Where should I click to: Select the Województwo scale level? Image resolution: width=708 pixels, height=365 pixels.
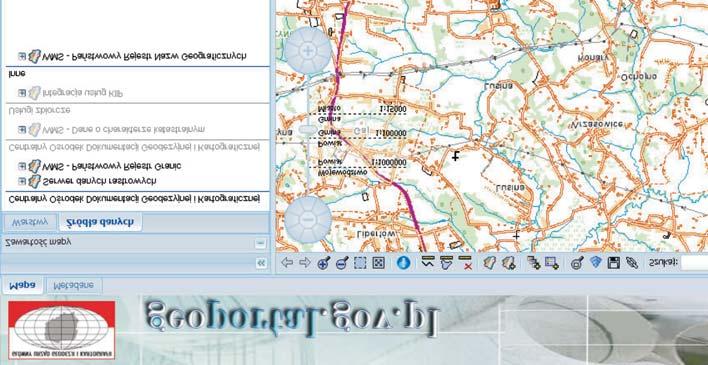(x=342, y=173)
